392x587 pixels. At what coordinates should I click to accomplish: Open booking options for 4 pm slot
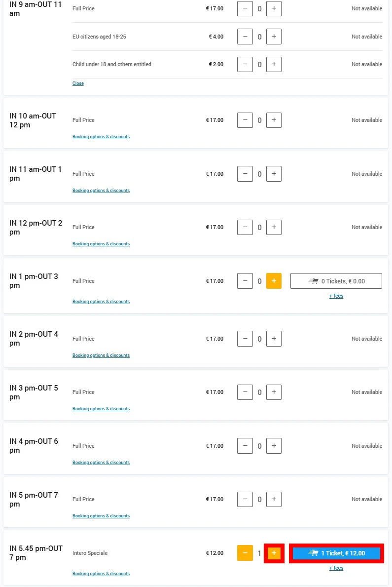point(101,463)
